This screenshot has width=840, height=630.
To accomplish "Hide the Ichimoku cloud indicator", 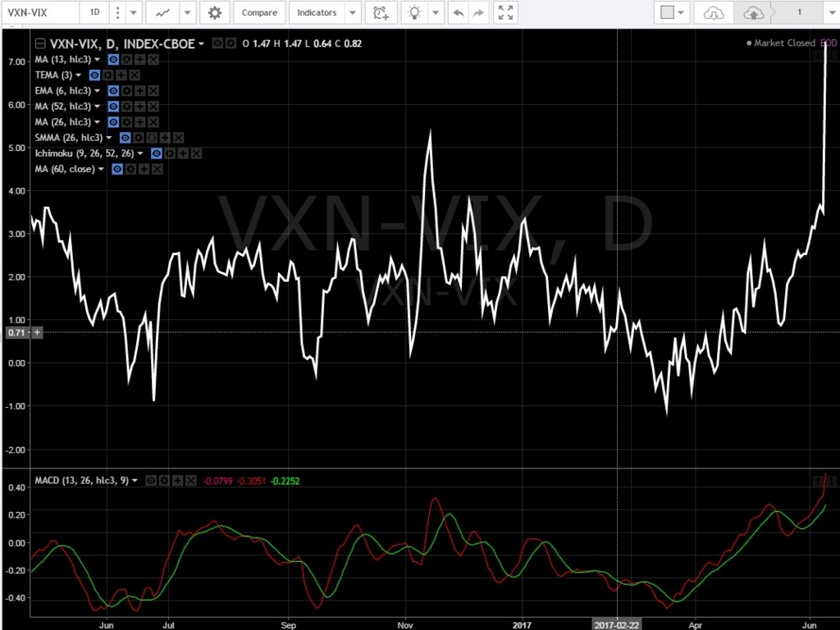I will click(157, 153).
